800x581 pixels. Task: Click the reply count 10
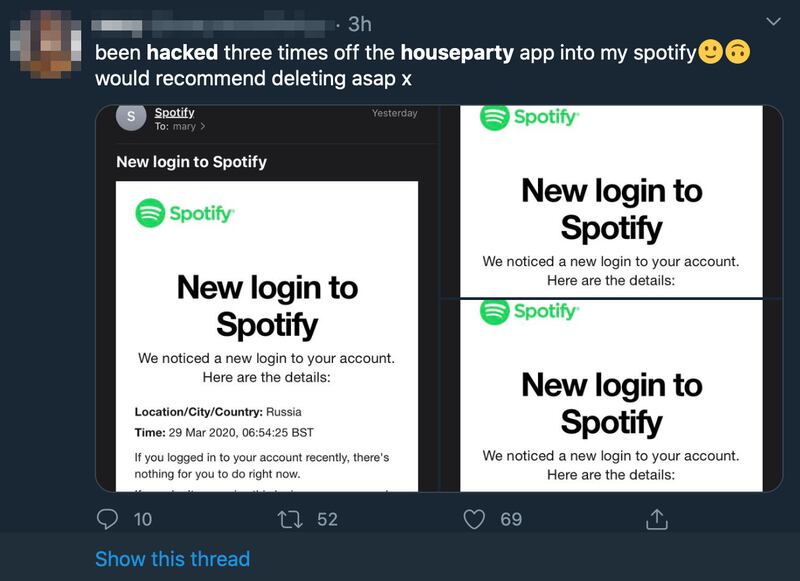[x=143, y=519]
